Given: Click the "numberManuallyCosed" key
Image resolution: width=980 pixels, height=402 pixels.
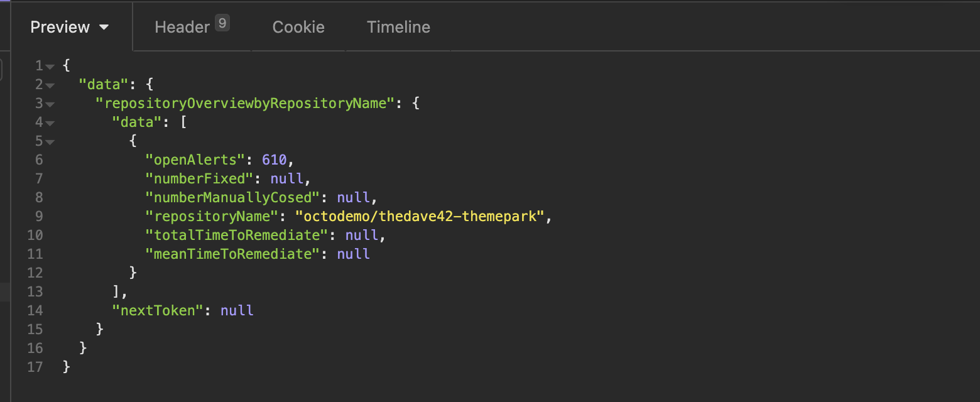Looking at the screenshot, I should 232,197.
